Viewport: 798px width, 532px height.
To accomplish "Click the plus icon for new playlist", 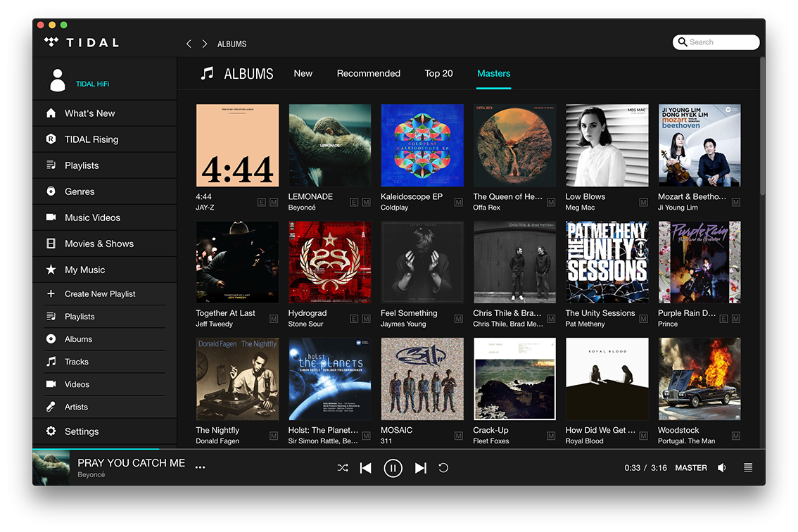I will (x=51, y=293).
